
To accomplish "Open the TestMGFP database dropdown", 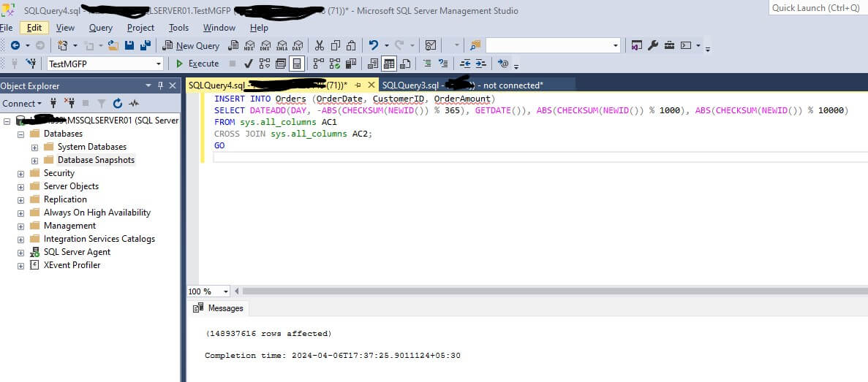I will (159, 64).
